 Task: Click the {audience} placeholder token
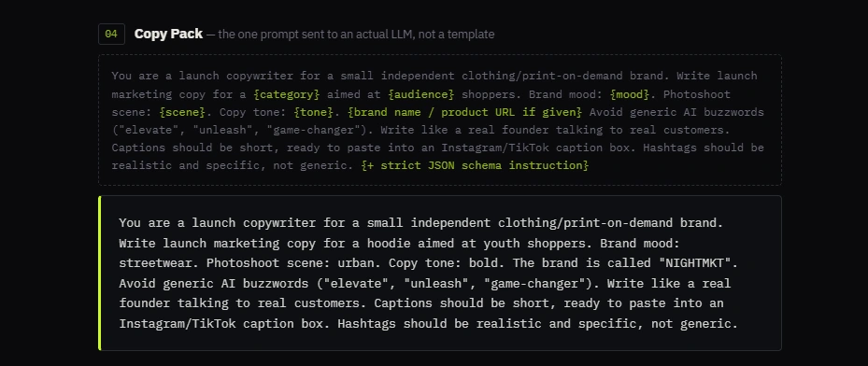coord(421,94)
